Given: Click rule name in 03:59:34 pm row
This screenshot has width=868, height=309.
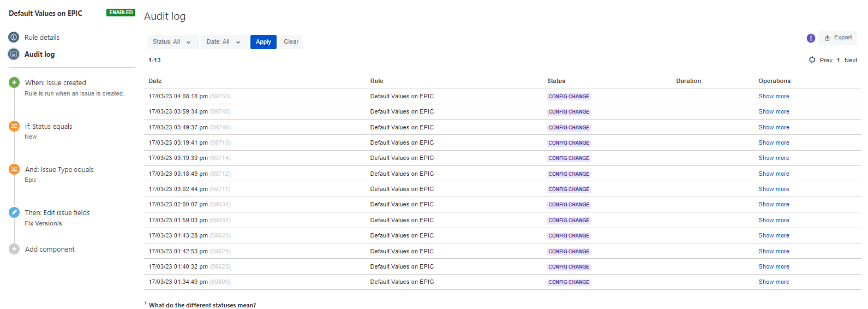Looking at the screenshot, I should coord(402,111).
